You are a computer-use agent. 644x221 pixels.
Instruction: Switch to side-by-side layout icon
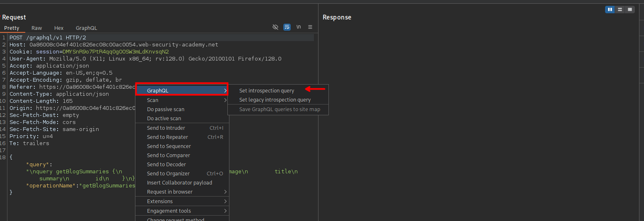point(610,10)
